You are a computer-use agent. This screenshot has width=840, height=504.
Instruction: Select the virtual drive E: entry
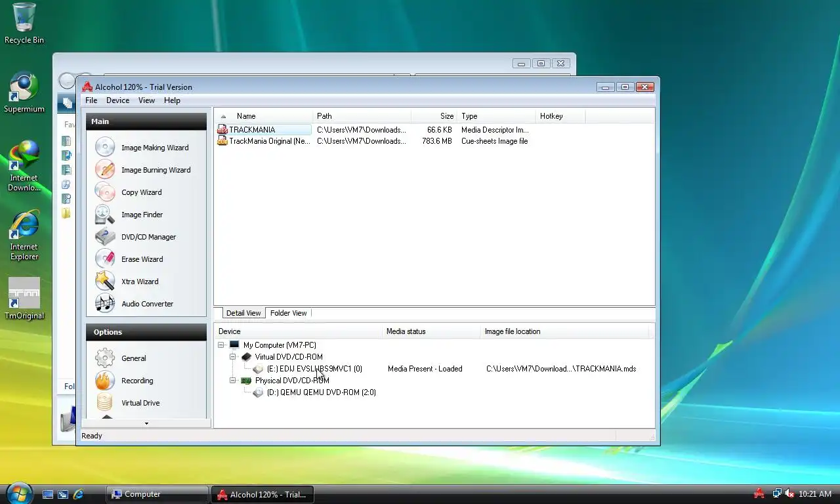pos(308,369)
